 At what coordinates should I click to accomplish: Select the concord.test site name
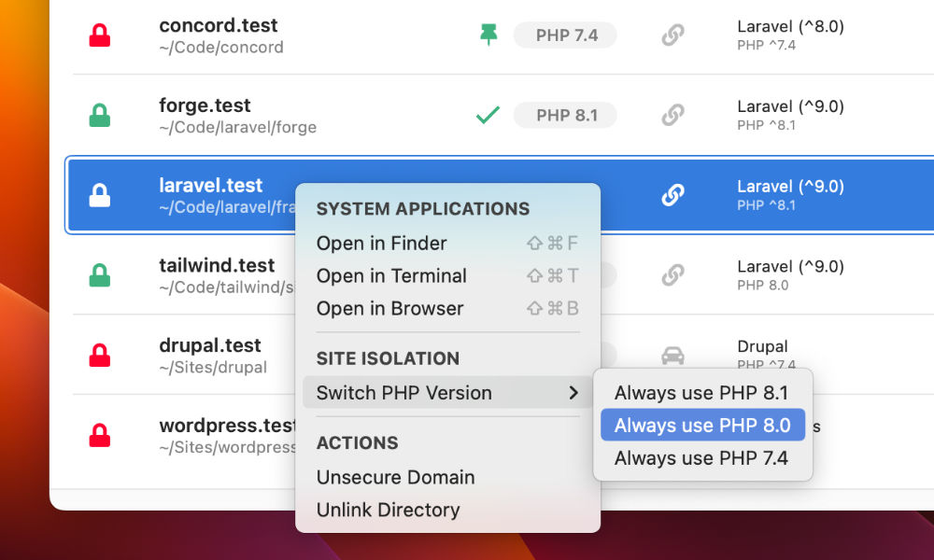(218, 25)
